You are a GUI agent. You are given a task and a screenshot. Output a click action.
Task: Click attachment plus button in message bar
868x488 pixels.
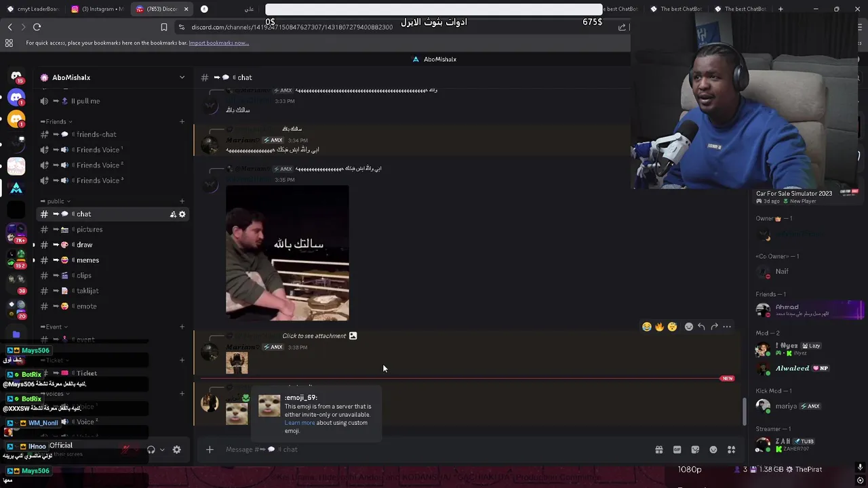(x=210, y=449)
